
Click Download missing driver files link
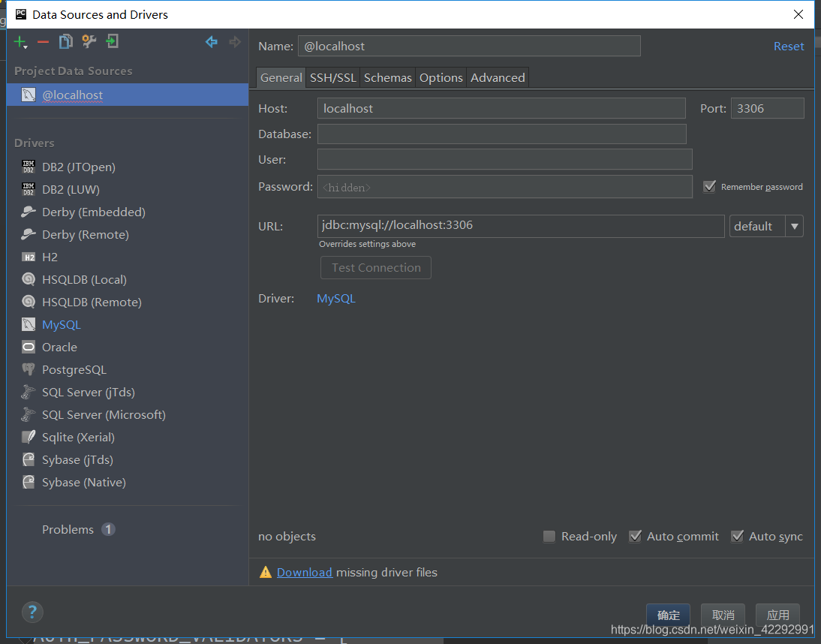click(x=304, y=572)
